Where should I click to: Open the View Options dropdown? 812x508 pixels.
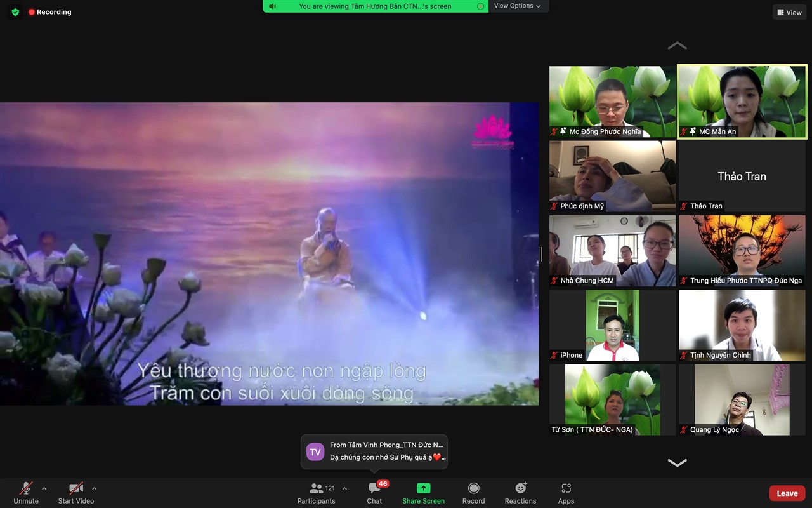click(x=518, y=6)
